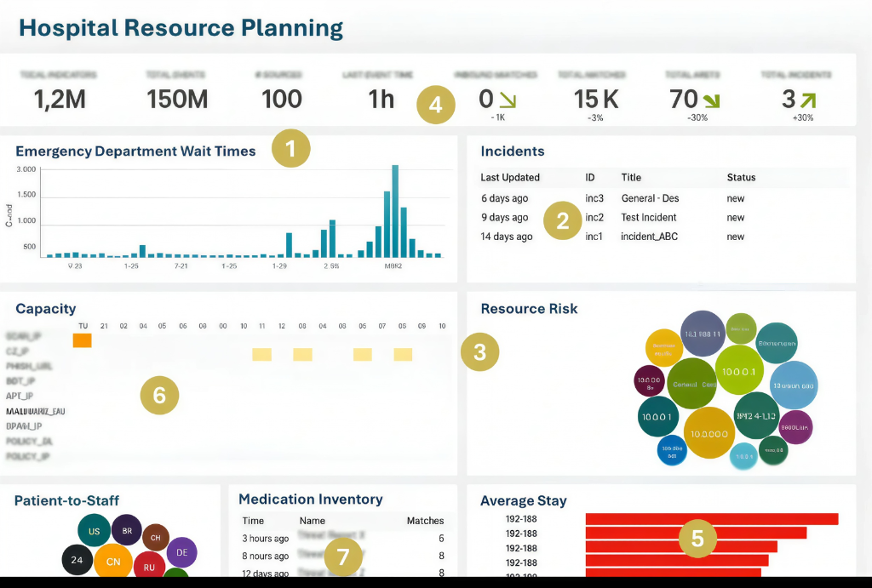This screenshot has width=872, height=588.
Task: Click the 15K matches value
Action: [x=595, y=100]
